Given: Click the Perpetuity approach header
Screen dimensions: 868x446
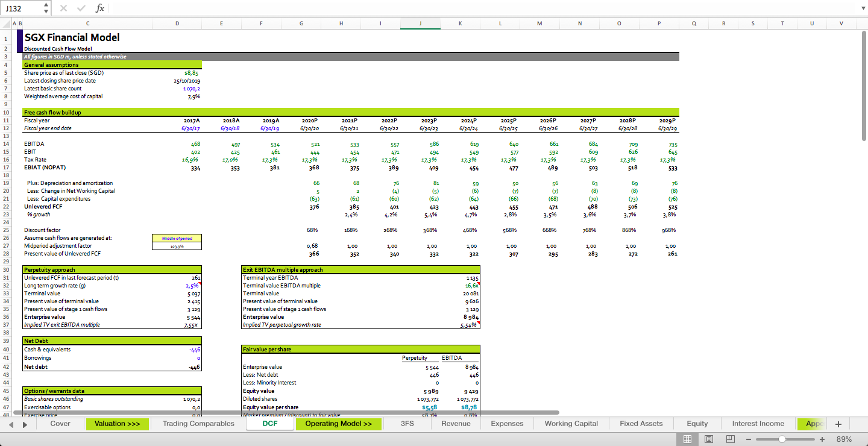Looking at the screenshot, I should click(x=112, y=270).
